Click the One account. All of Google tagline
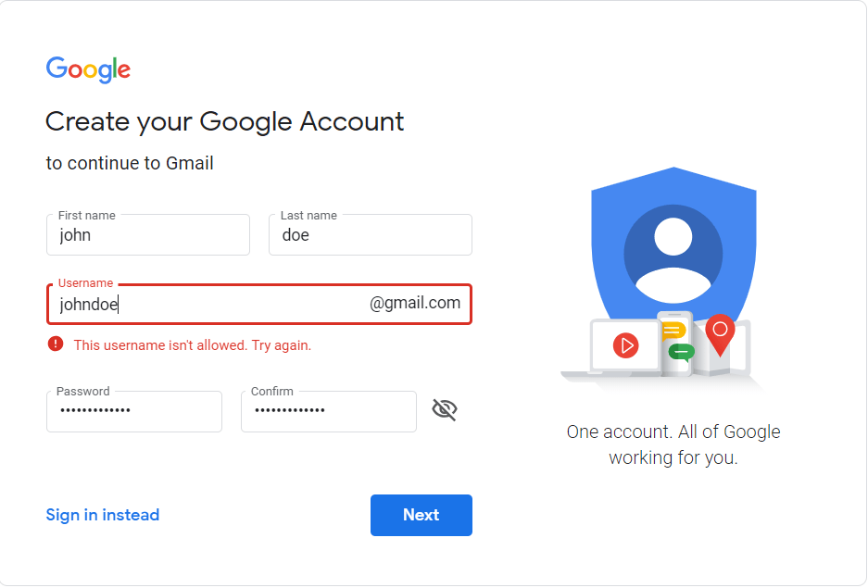This screenshot has height=588, width=868. (673, 444)
